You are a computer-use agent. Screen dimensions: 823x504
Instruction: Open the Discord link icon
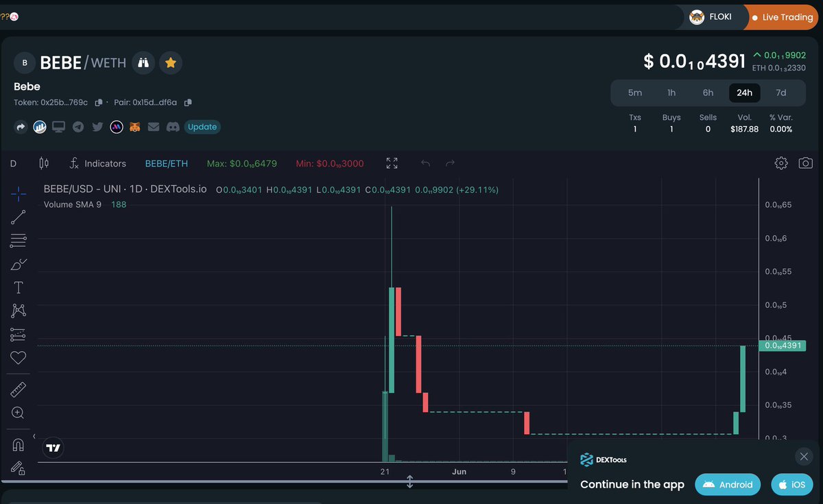173,127
